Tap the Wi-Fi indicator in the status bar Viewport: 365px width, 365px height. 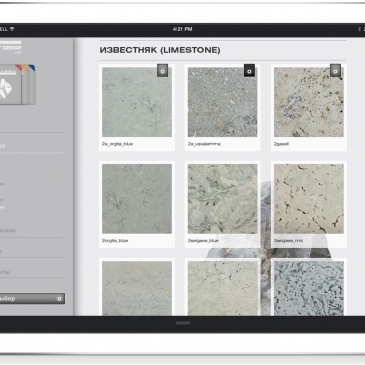12,29
